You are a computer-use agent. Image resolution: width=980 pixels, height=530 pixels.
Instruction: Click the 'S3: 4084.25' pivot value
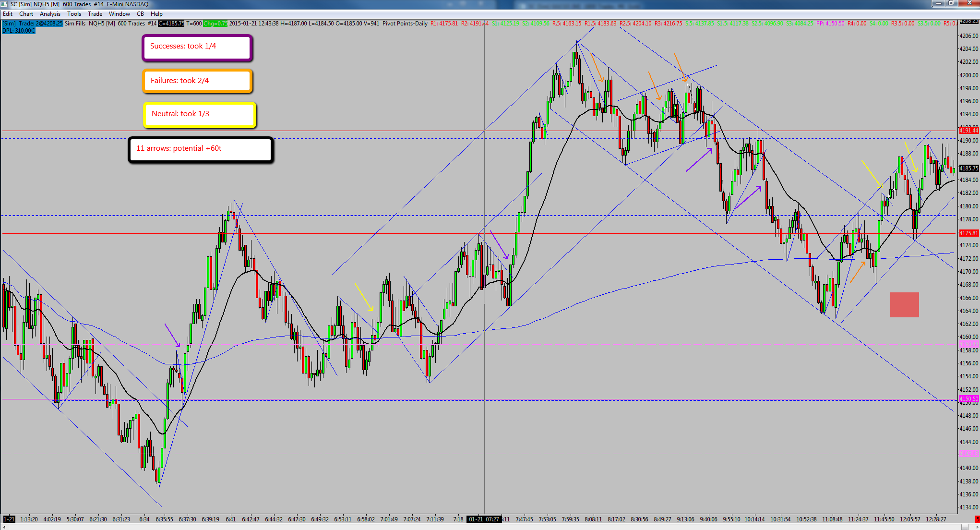pyautogui.click(x=800, y=24)
